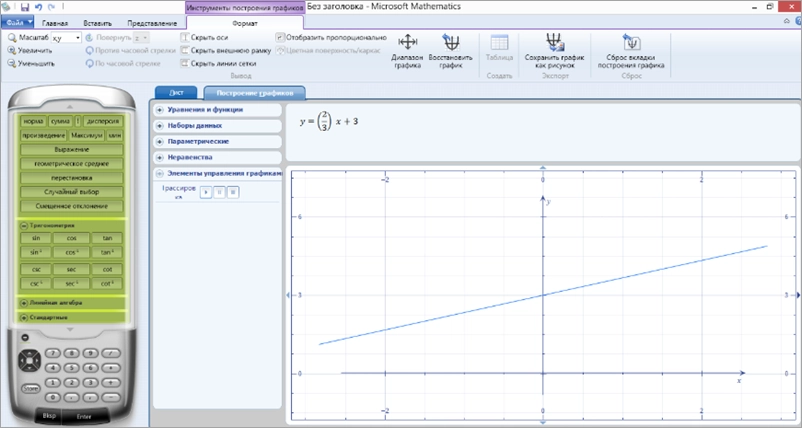Viewport: 802px width, 428px height.
Task: Select the Построение графиков tab
Action: pos(255,93)
